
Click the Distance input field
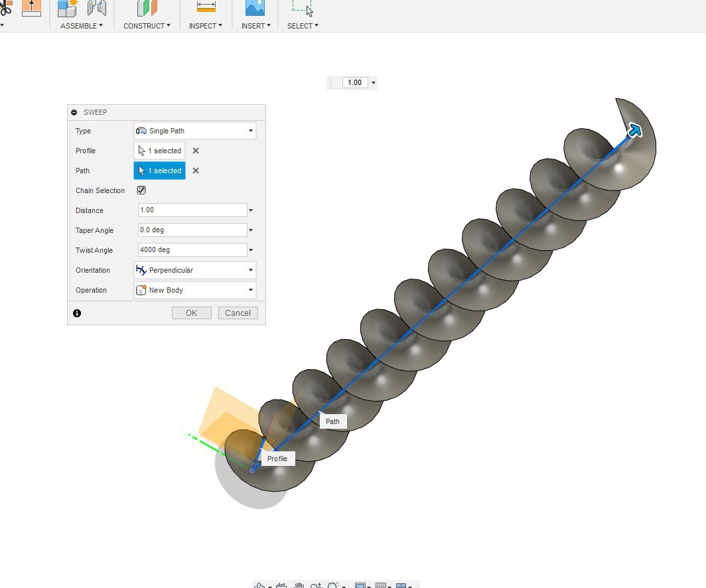(192, 210)
